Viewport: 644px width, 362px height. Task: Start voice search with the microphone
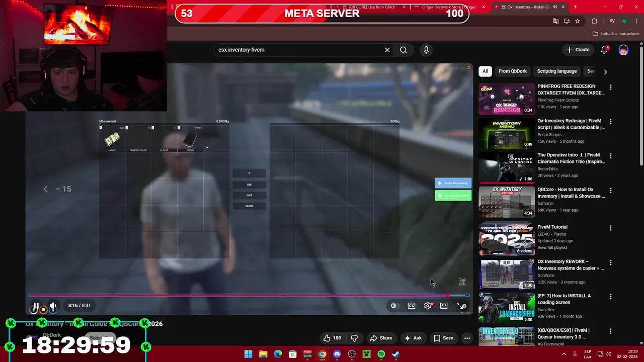pyautogui.click(x=426, y=50)
